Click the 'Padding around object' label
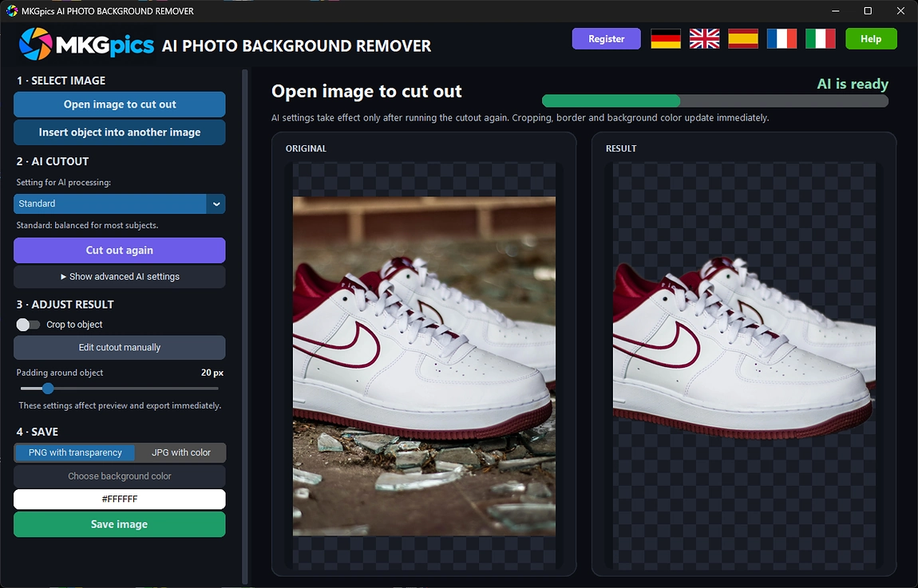 pyautogui.click(x=60, y=373)
